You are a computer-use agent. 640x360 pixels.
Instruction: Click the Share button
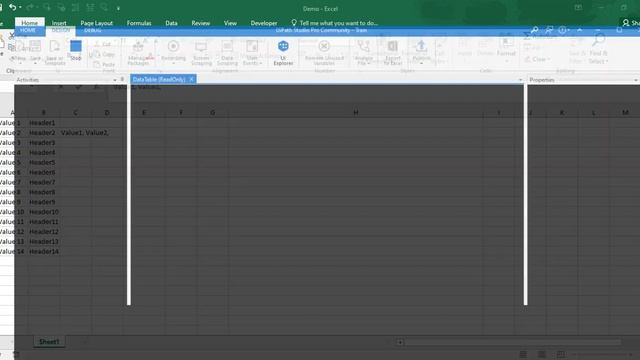point(631,23)
